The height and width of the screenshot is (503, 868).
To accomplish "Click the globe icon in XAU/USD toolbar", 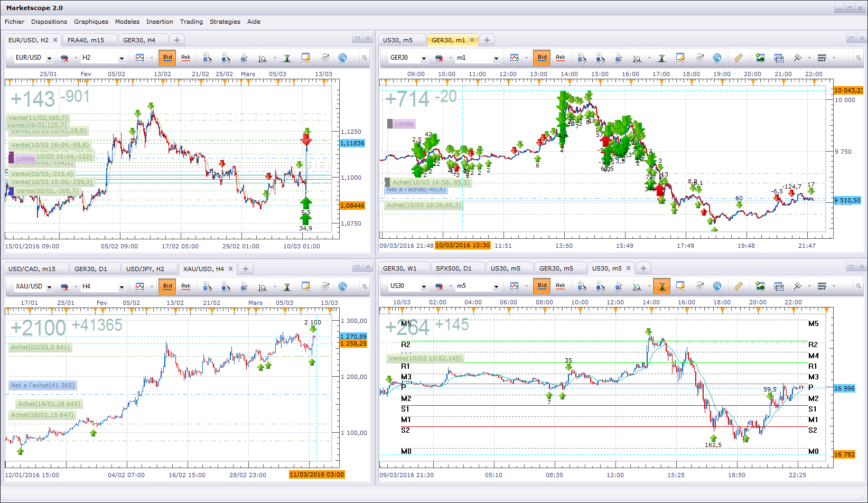I will click(342, 286).
